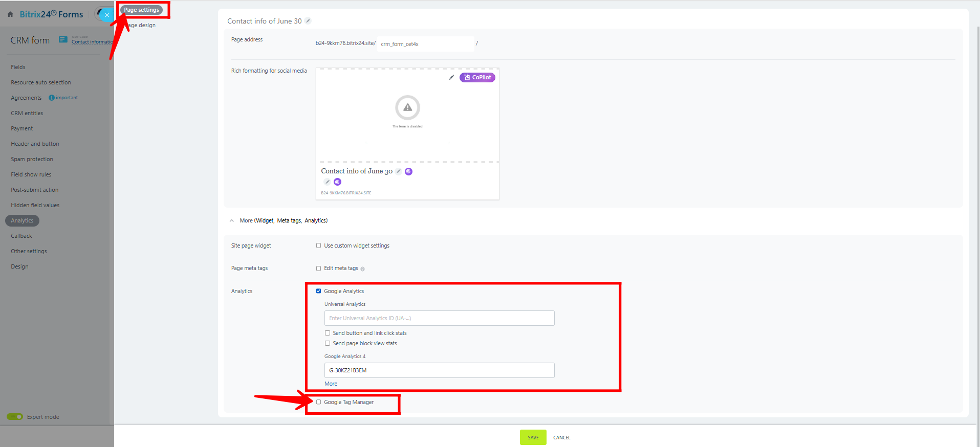The height and width of the screenshot is (447, 980).
Task: Select the Analytics sidebar item
Action: pos(22,220)
